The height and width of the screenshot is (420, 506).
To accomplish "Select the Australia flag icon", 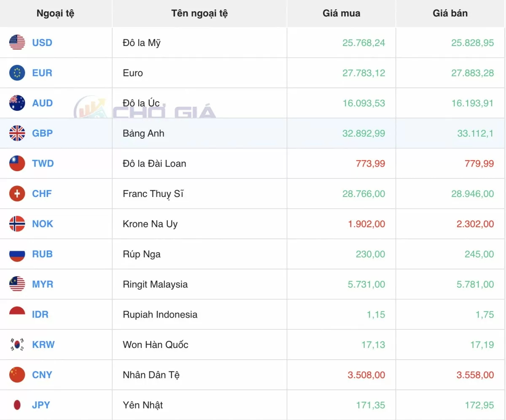I will [x=17, y=103].
